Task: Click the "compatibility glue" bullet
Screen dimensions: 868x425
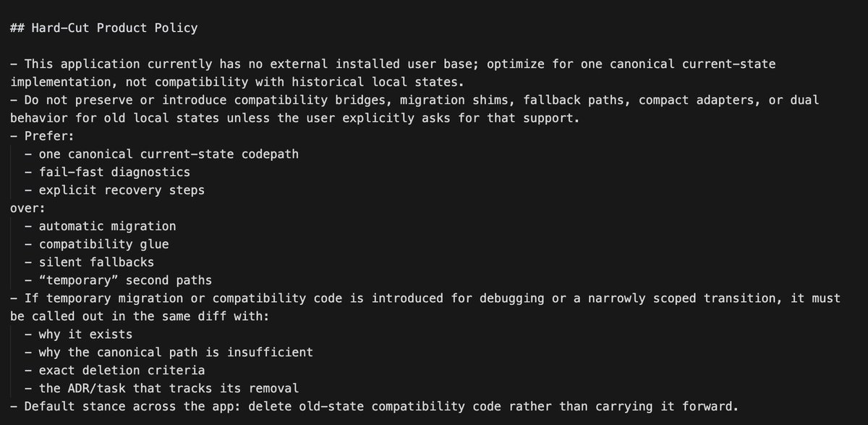Action: [103, 244]
